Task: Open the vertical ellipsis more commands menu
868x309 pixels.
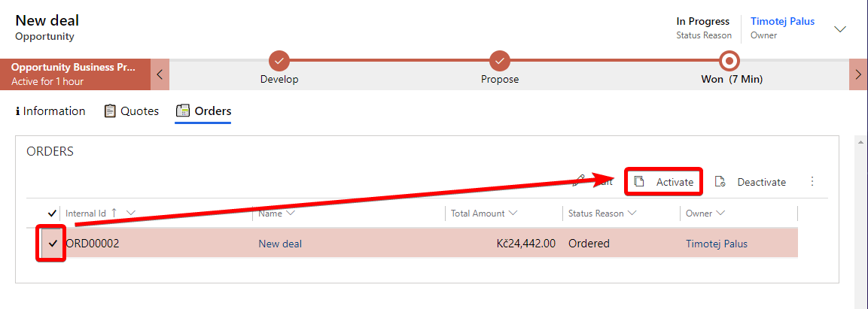Action: coord(812,181)
